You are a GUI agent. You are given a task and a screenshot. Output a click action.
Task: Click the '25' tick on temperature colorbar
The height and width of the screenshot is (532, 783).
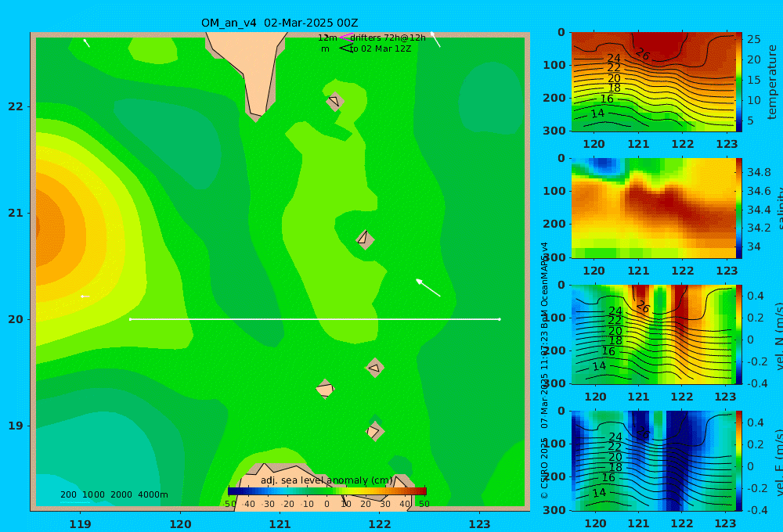tap(753, 39)
